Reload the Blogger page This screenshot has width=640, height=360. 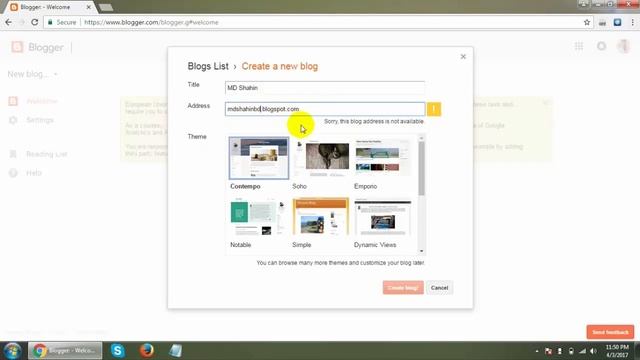click(x=35, y=22)
